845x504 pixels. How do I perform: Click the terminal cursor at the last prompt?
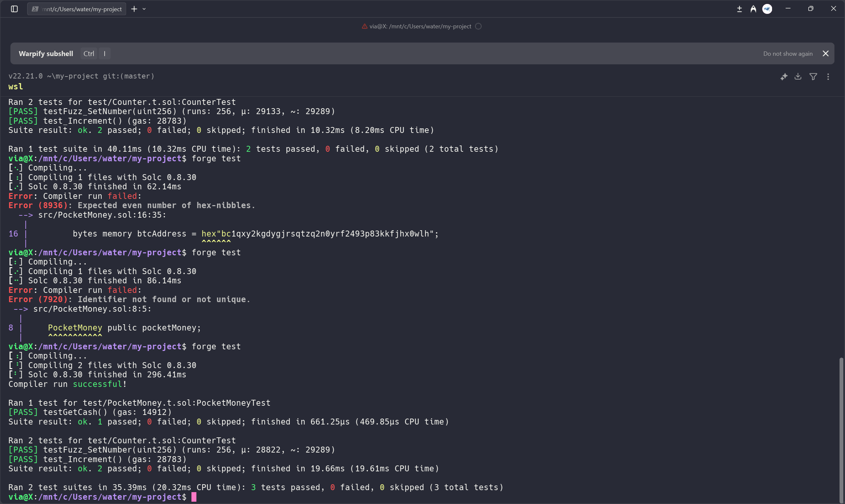click(x=194, y=497)
